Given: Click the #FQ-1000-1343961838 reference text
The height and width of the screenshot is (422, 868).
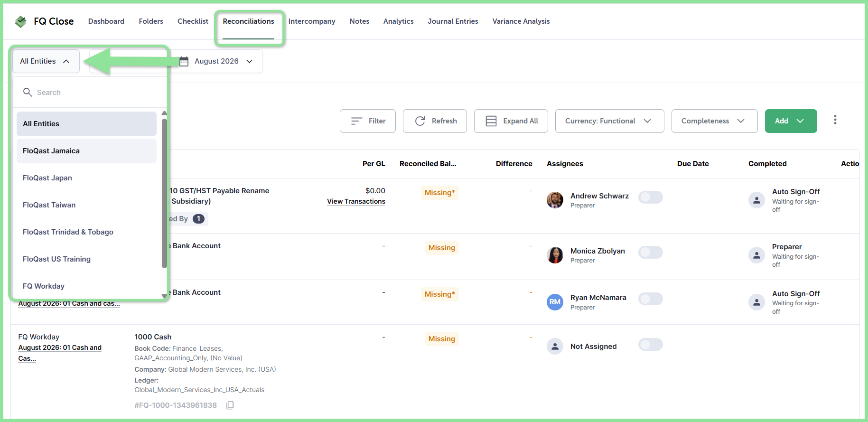Looking at the screenshot, I should pyautogui.click(x=176, y=405).
